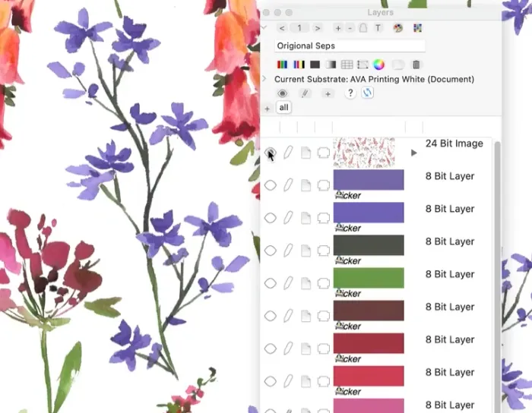532x413 pixels.
Task: Toggle eye of the dark red layer
Action: (271, 348)
